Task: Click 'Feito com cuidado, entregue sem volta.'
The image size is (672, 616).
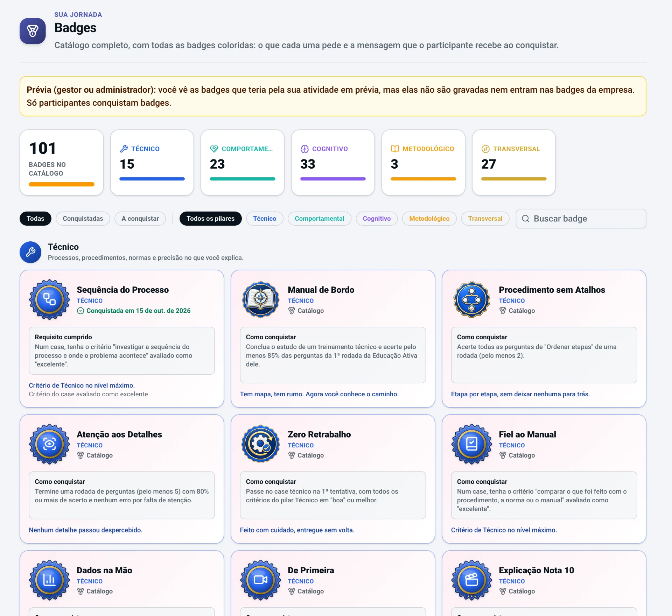Action: 297,530
